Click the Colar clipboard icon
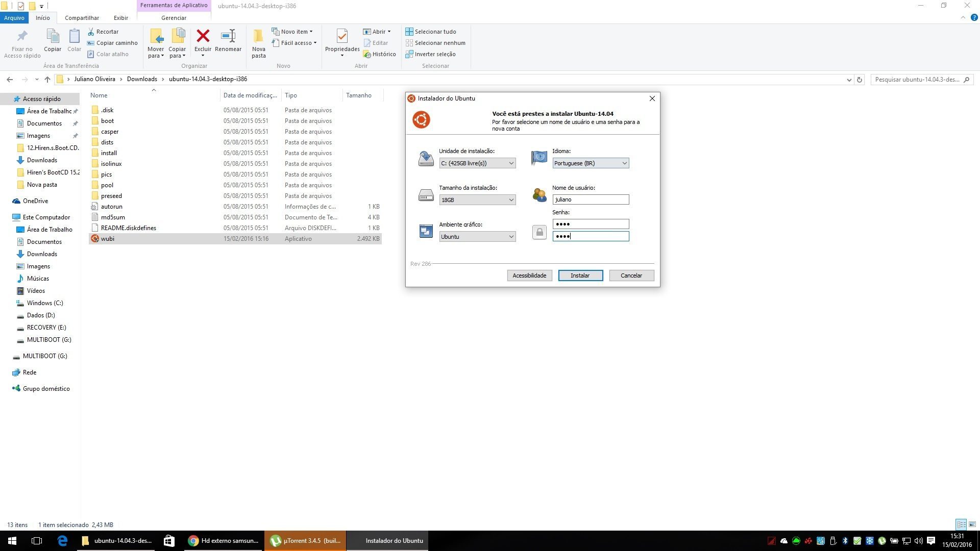The width and height of the screenshot is (980, 551). tap(74, 36)
